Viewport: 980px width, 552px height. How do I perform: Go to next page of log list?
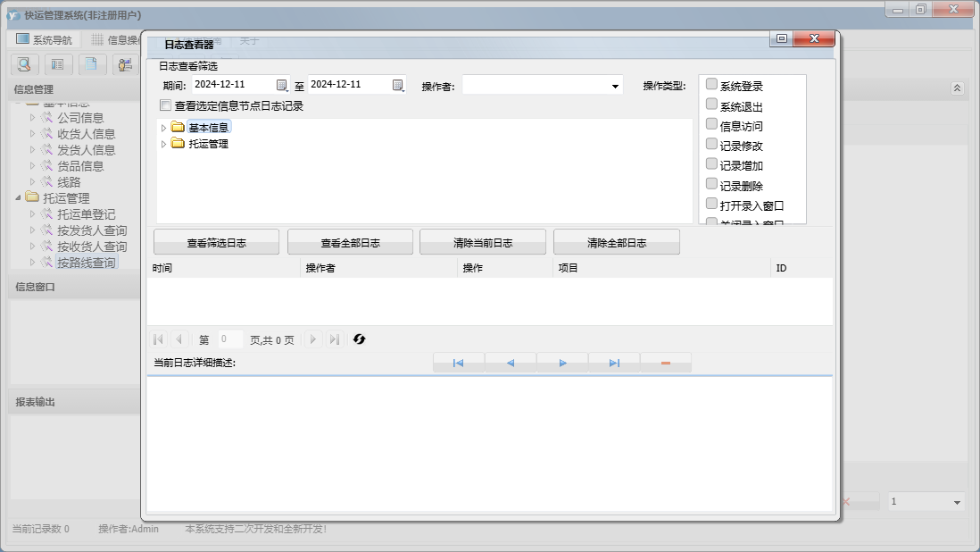(313, 339)
